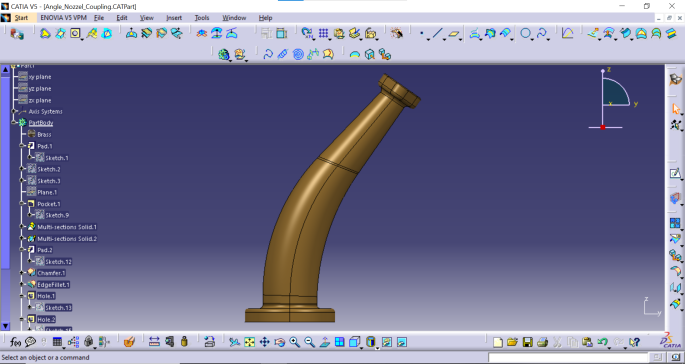Open the File menu
Viewport: 685px width, 364px height.
coord(99,18)
